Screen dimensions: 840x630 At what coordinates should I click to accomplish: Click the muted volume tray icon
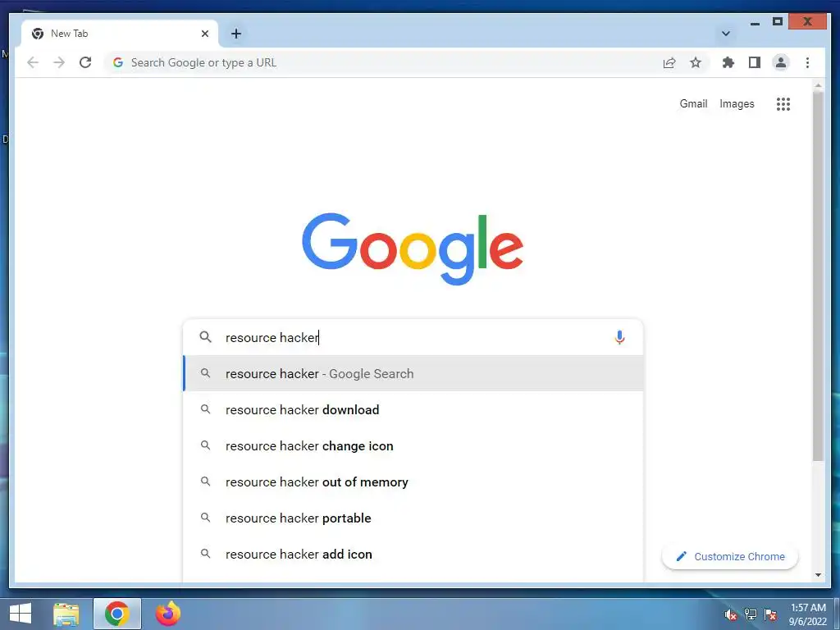pyautogui.click(x=729, y=614)
